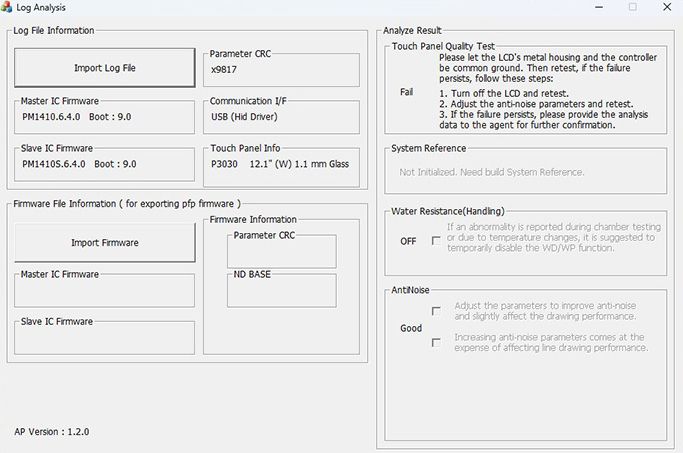Toggle the Water Resistance WD/WP checkbox
The image size is (683, 453).
tap(435, 240)
